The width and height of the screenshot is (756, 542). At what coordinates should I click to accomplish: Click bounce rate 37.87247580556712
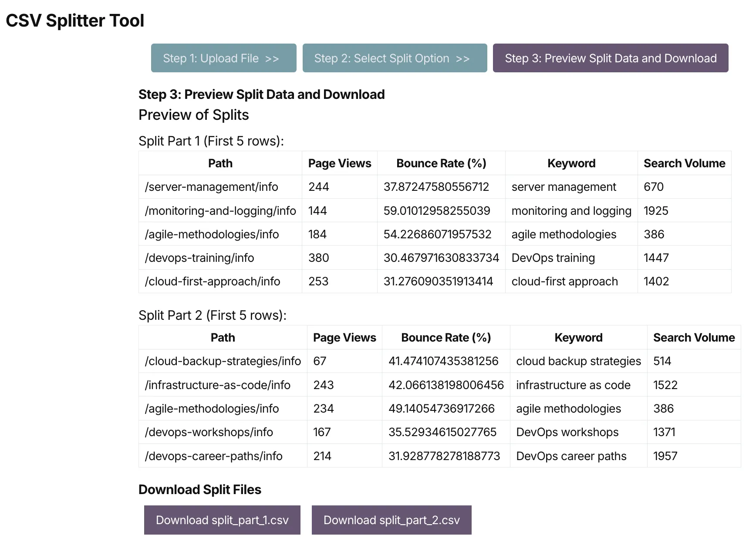(441, 187)
